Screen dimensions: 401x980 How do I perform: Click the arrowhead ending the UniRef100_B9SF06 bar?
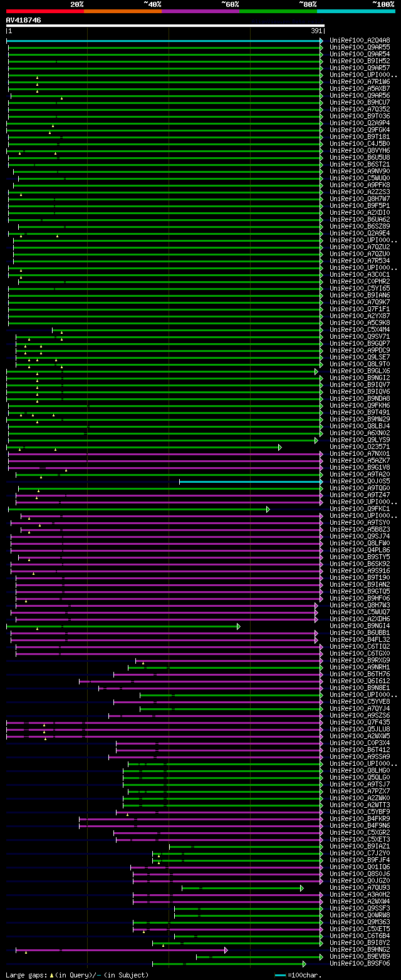[305, 964]
